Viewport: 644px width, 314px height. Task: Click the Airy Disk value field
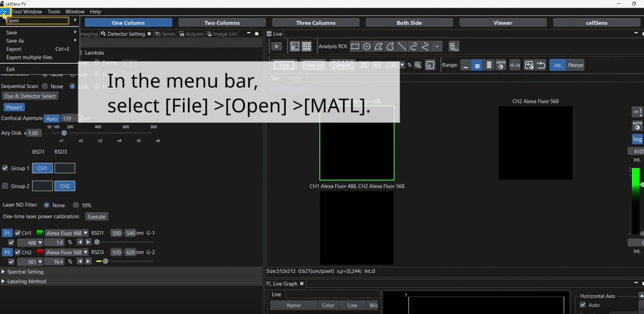pyautogui.click(x=34, y=133)
